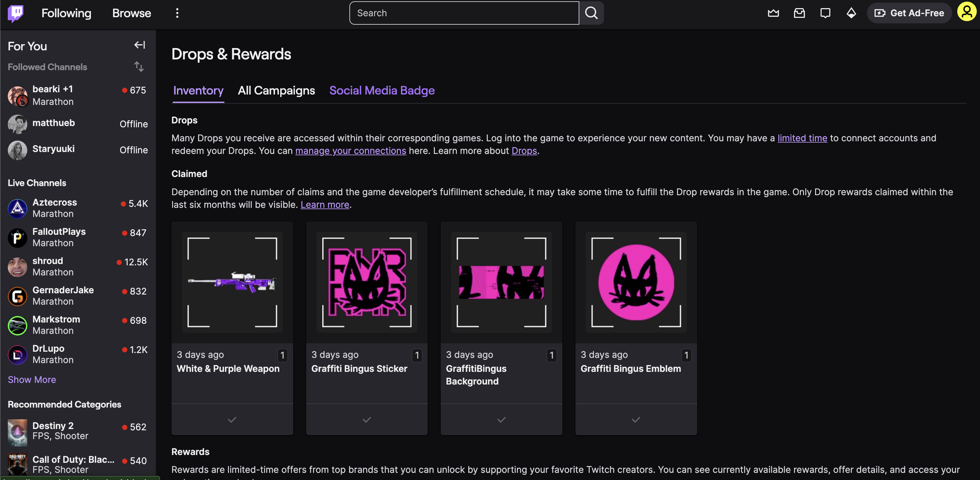Click checkmark under White & Purple Weapon
The width and height of the screenshot is (980, 480).
click(x=232, y=420)
